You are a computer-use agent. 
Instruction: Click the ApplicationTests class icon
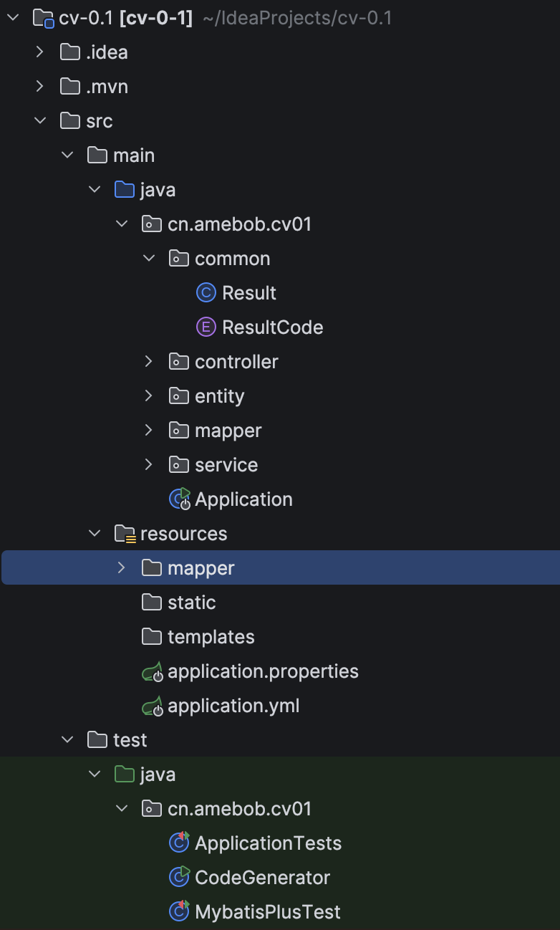[179, 843]
